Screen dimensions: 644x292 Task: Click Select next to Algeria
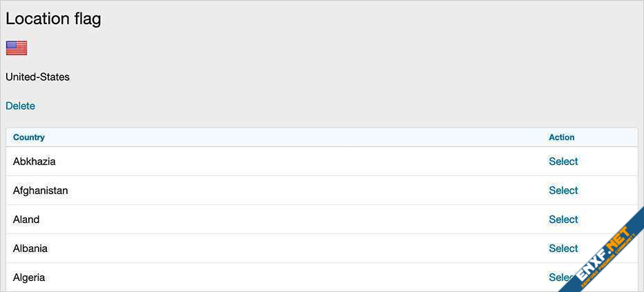556,278
